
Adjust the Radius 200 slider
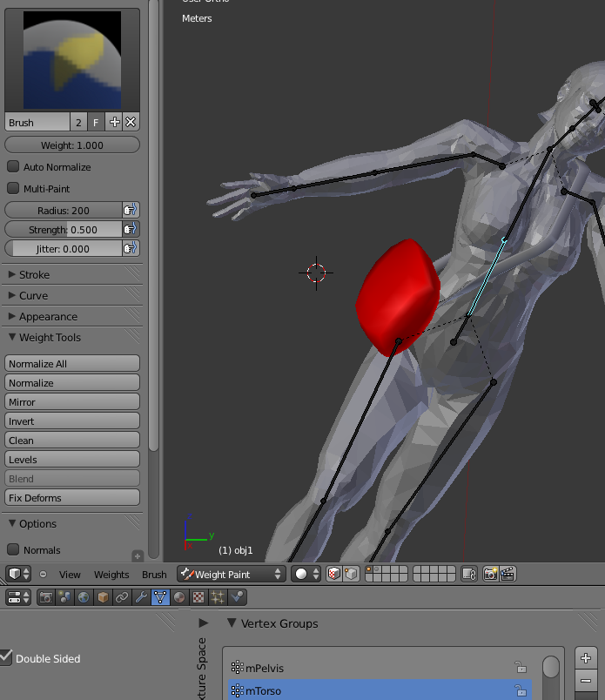pos(64,211)
